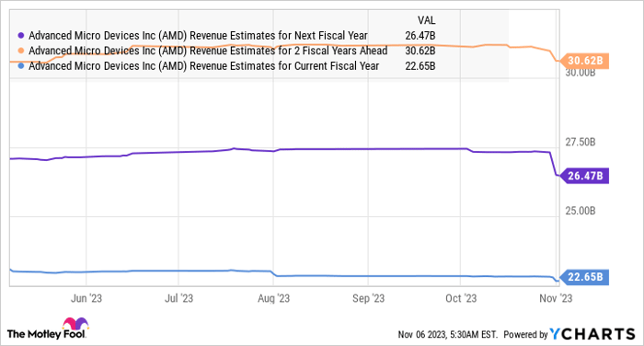Click the blue 22.65B end-of-line flag

(x=584, y=277)
